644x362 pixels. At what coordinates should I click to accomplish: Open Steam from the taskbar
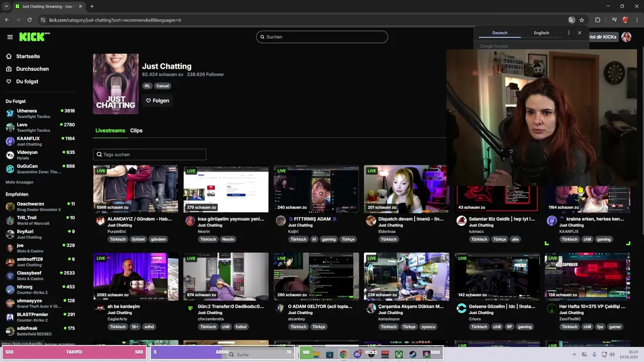pos(413,354)
